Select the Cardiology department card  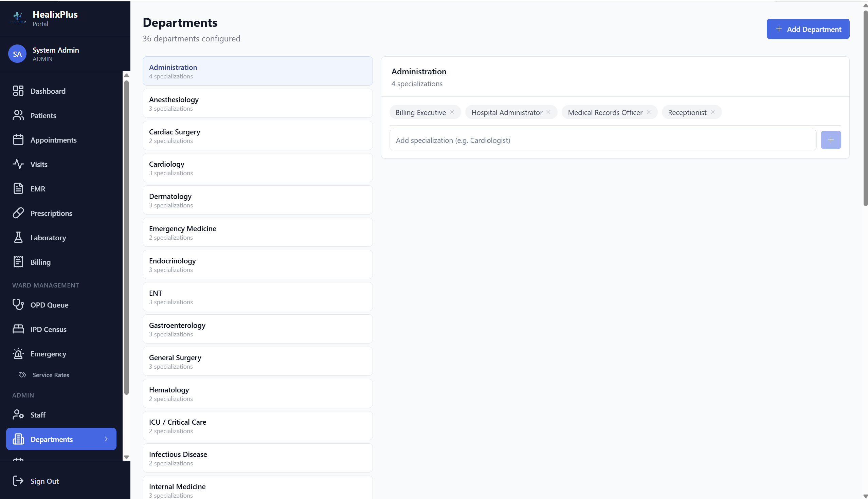(257, 168)
